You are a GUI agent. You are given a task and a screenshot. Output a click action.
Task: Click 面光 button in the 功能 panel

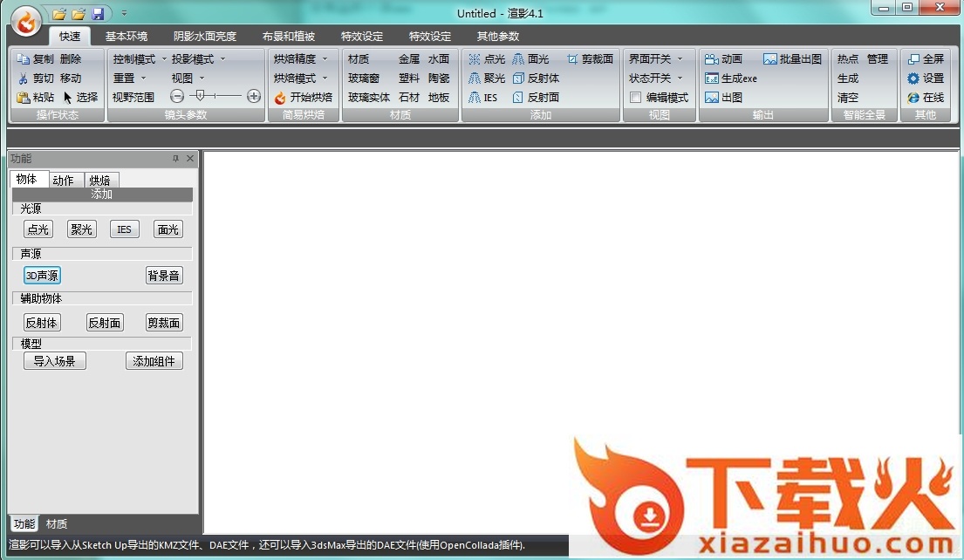click(x=168, y=229)
